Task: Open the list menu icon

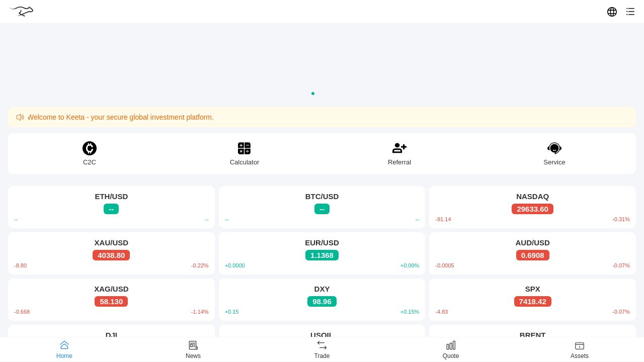Action: (x=630, y=12)
